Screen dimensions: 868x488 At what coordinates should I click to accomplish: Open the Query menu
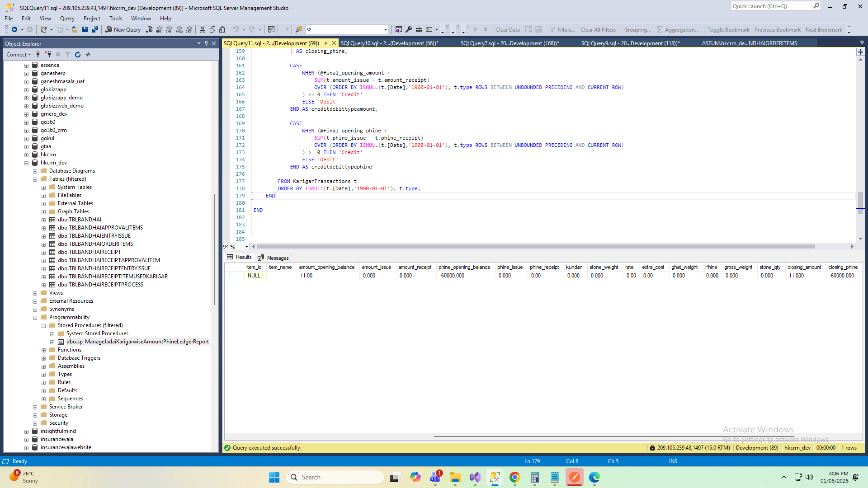coord(67,19)
